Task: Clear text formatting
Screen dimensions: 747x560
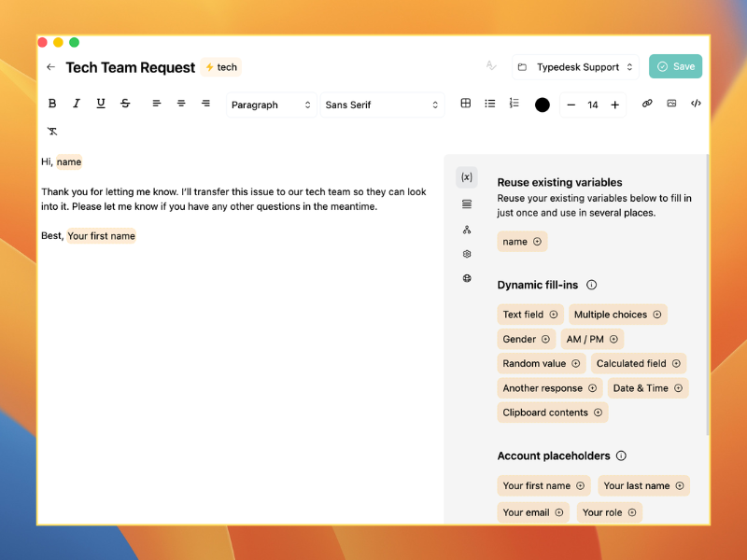Action: point(52,132)
